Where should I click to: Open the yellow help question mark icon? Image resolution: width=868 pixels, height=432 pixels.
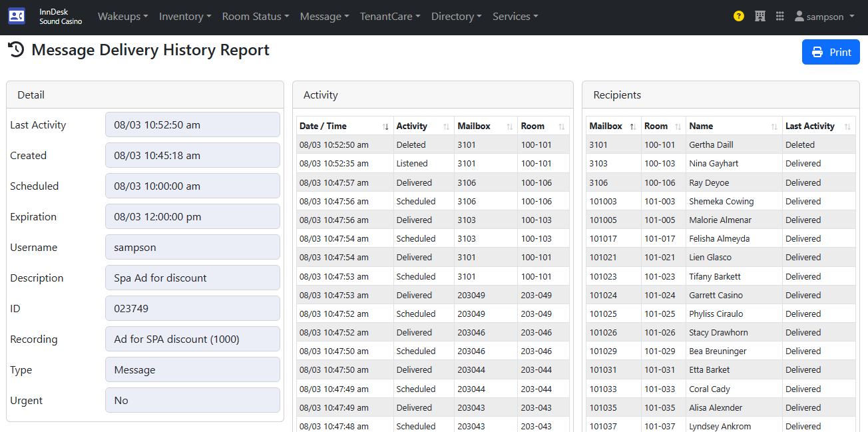(x=738, y=17)
